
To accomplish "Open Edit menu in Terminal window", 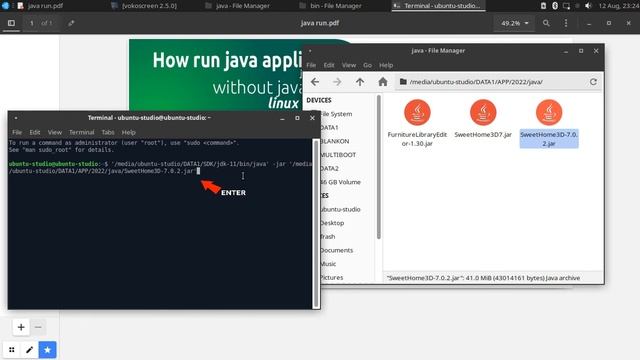I will (35, 132).
